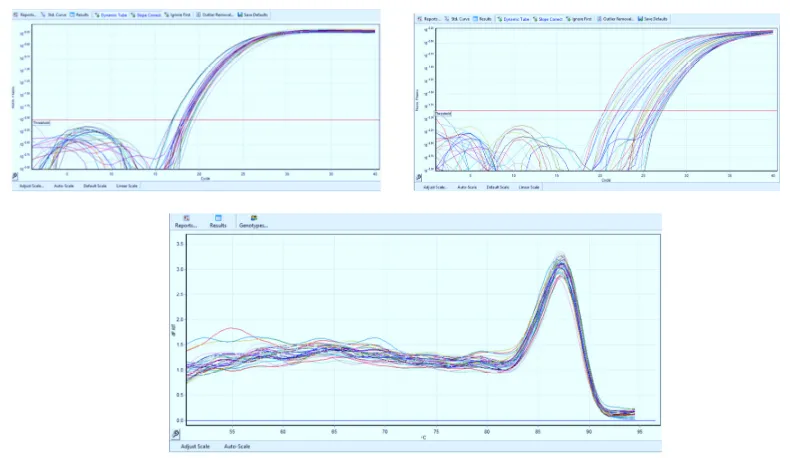The image size is (790, 458).
Task: Select Default Scale below the left amplification plot
Action: point(95,186)
